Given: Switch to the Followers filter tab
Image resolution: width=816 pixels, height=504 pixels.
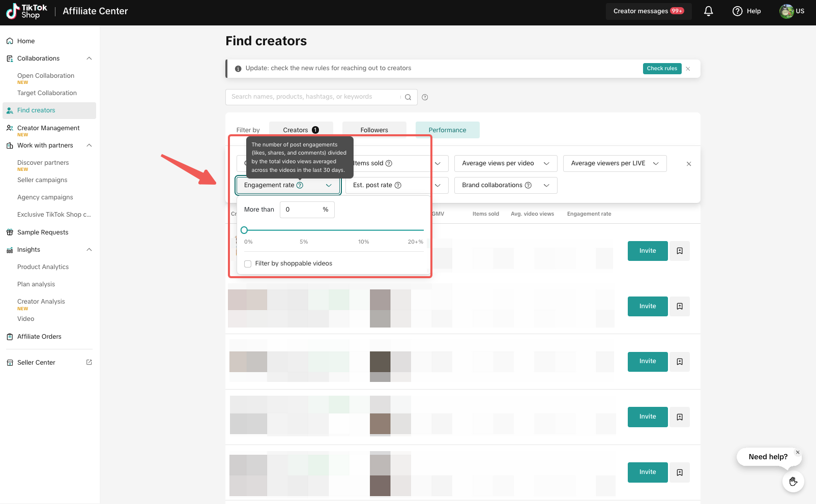Looking at the screenshot, I should [374, 130].
